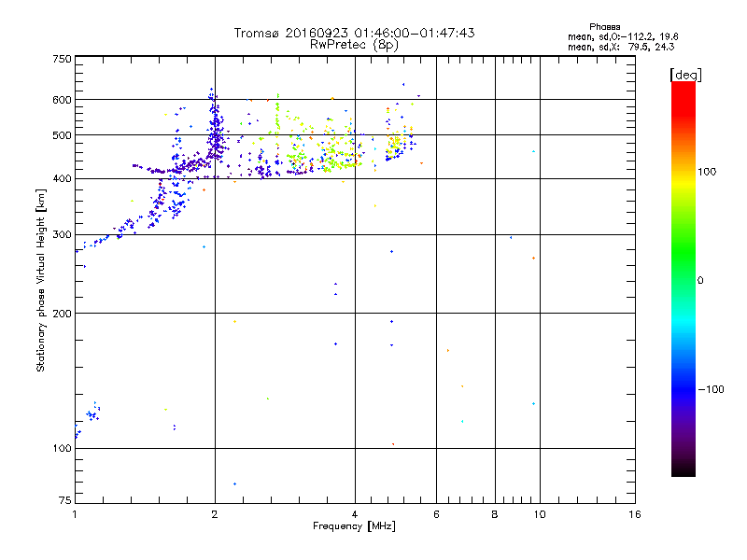Click the 'mean, sd,O:-112.2, 19.8' line
747x560 pixels.
coord(623,36)
